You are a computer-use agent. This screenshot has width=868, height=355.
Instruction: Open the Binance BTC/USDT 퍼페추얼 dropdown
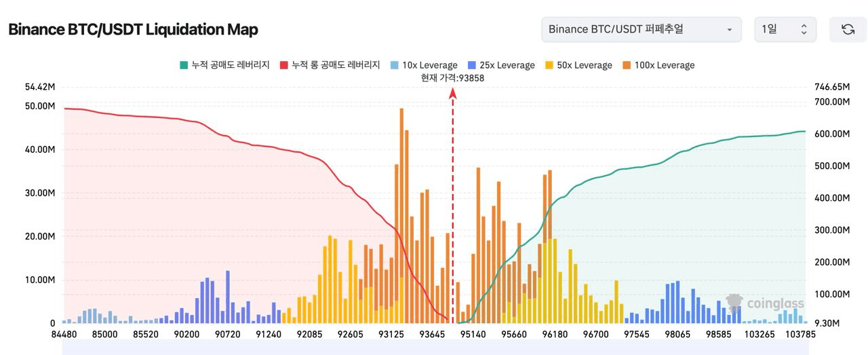point(640,29)
